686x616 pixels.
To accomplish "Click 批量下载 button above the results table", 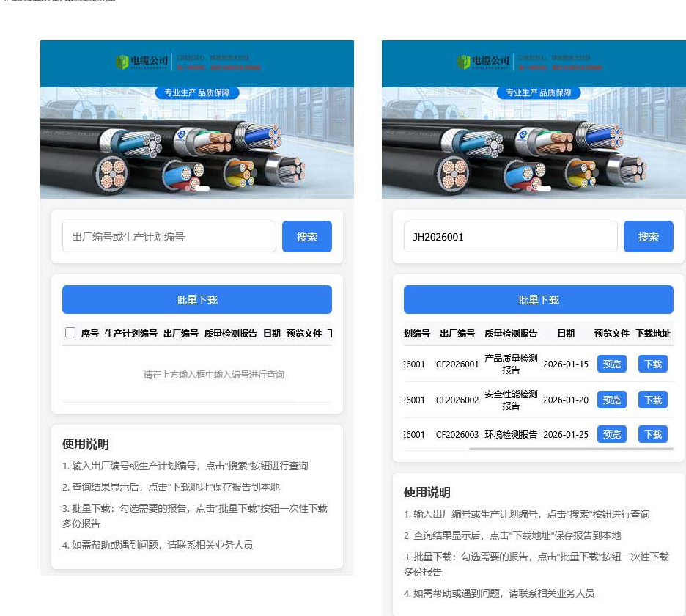I will coord(538,300).
